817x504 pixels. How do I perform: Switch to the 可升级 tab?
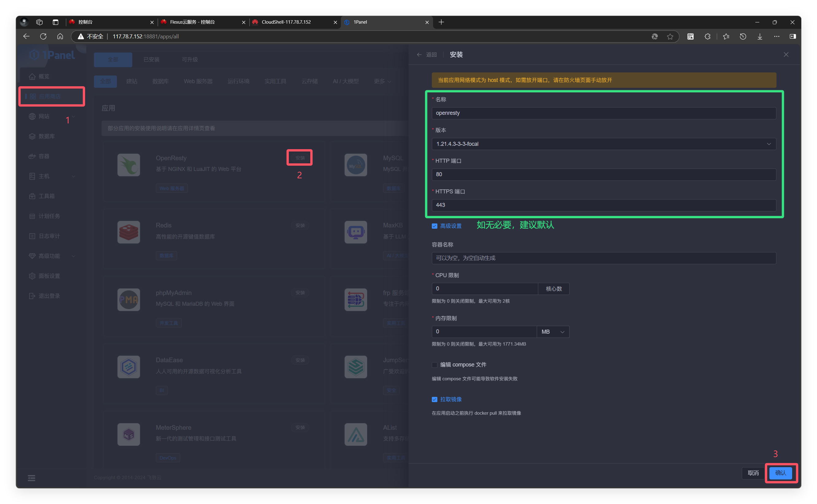(x=190, y=59)
